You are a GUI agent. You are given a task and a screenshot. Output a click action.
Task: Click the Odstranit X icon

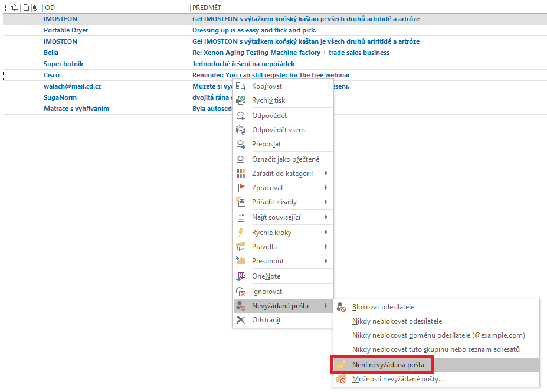coord(241,320)
